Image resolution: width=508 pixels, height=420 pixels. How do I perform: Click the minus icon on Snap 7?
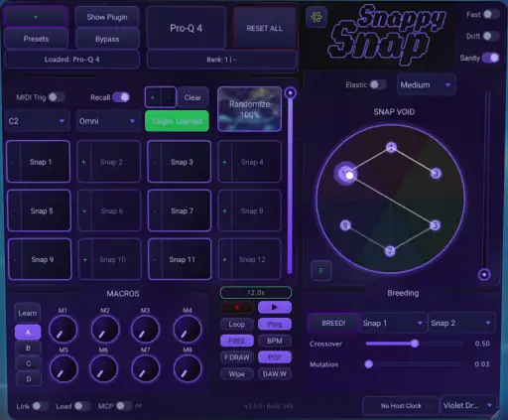click(x=155, y=210)
